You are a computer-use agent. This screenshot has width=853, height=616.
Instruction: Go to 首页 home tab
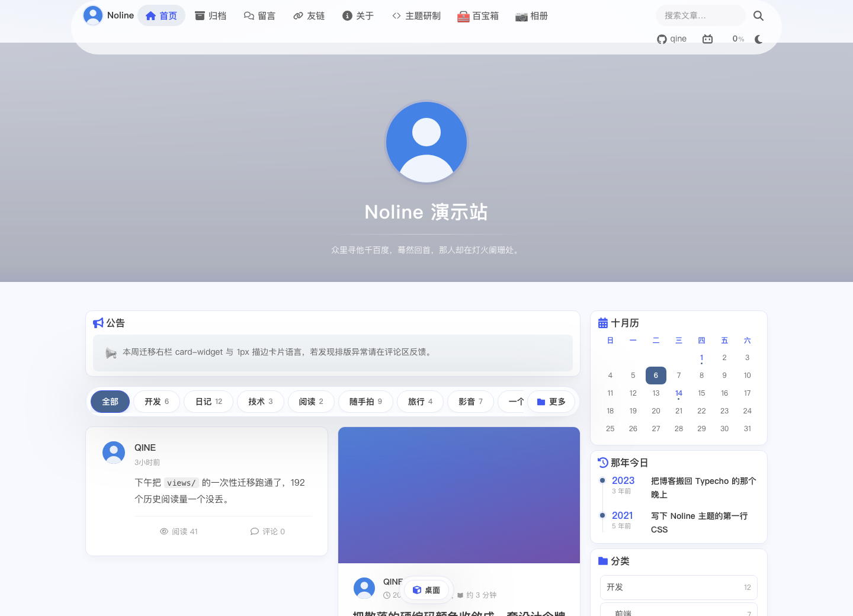[161, 15]
